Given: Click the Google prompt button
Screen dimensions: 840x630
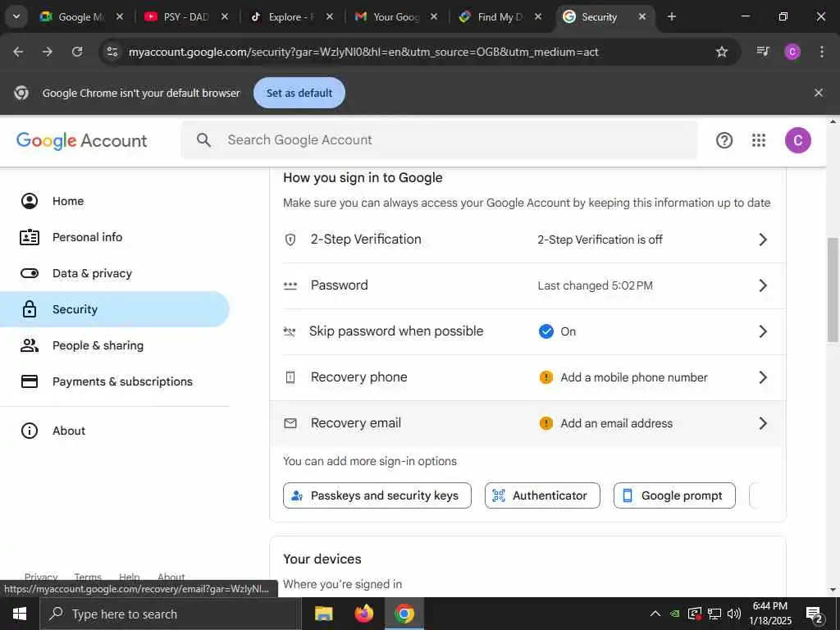Looking at the screenshot, I should click(x=674, y=495).
